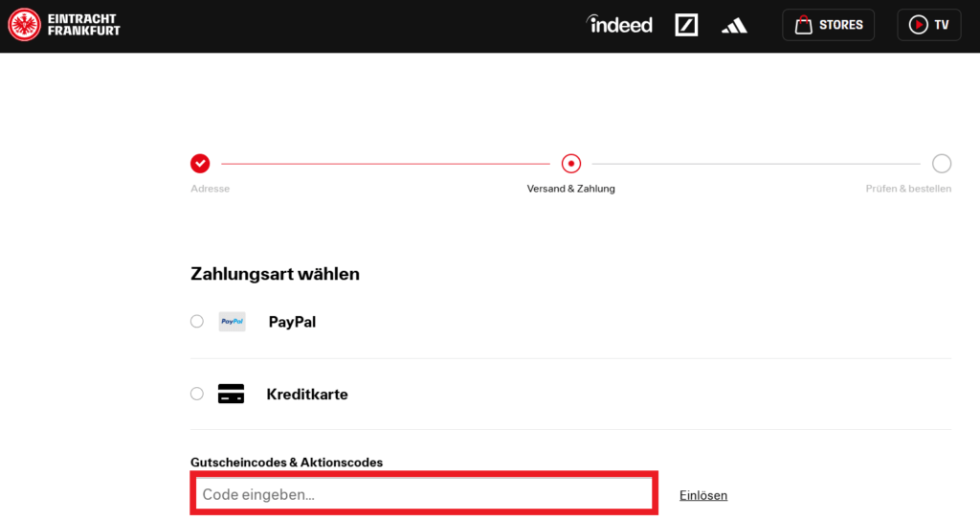This screenshot has height=521, width=980.
Task: Click the Einlösen link
Action: pos(703,495)
